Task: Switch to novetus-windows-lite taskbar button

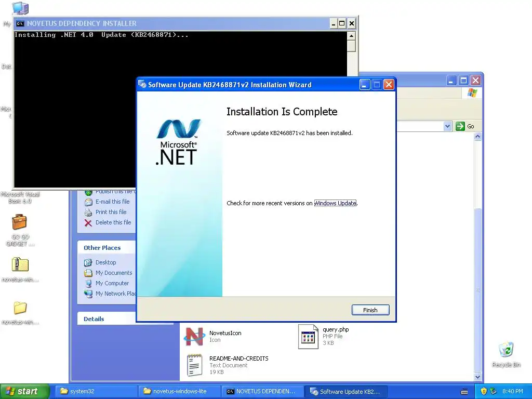Action: [x=179, y=391]
